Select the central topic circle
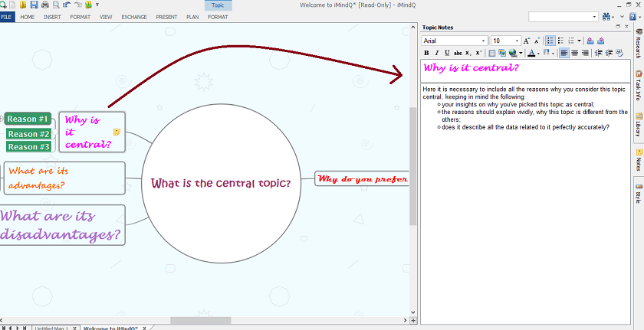Image resolution: width=644 pixels, height=330 pixels. point(221,183)
